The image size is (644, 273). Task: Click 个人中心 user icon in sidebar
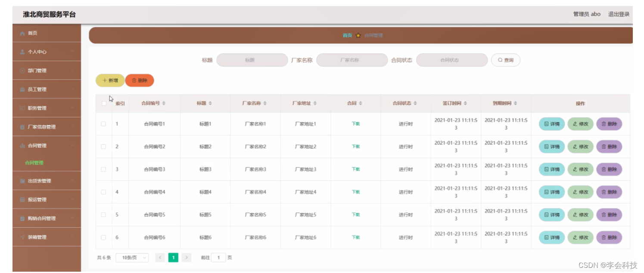click(x=22, y=52)
